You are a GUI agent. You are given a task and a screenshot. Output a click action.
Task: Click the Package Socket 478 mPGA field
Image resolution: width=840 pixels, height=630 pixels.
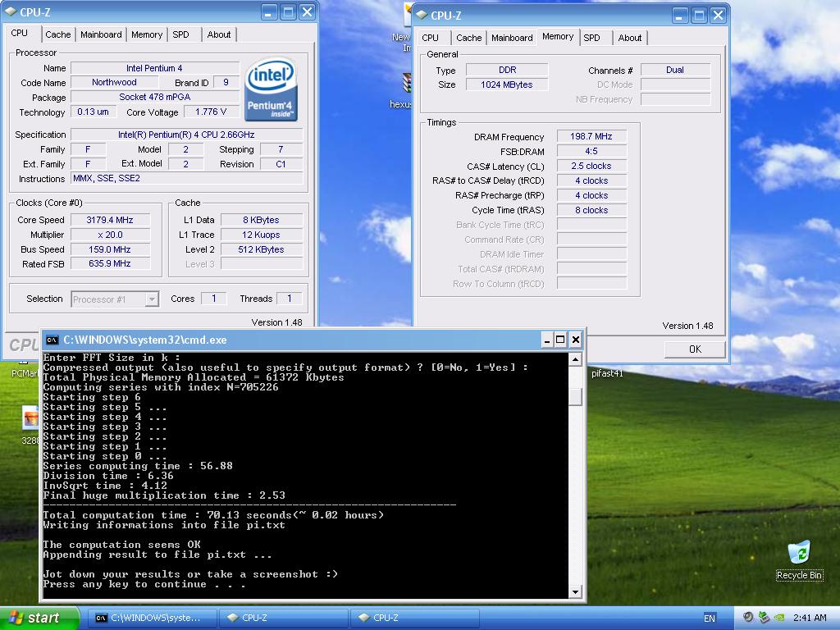(155, 97)
